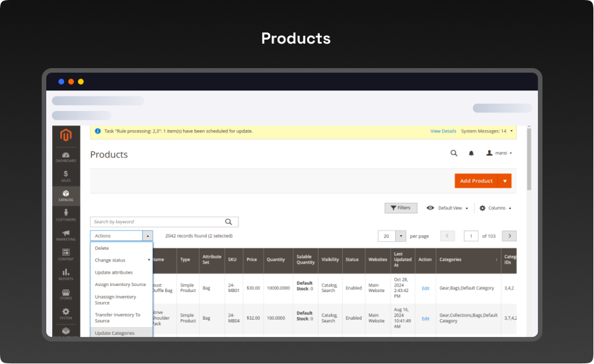Viewport: 594px width, 364px height.
Task: Click the View Details link in the notice
Action: pos(443,131)
